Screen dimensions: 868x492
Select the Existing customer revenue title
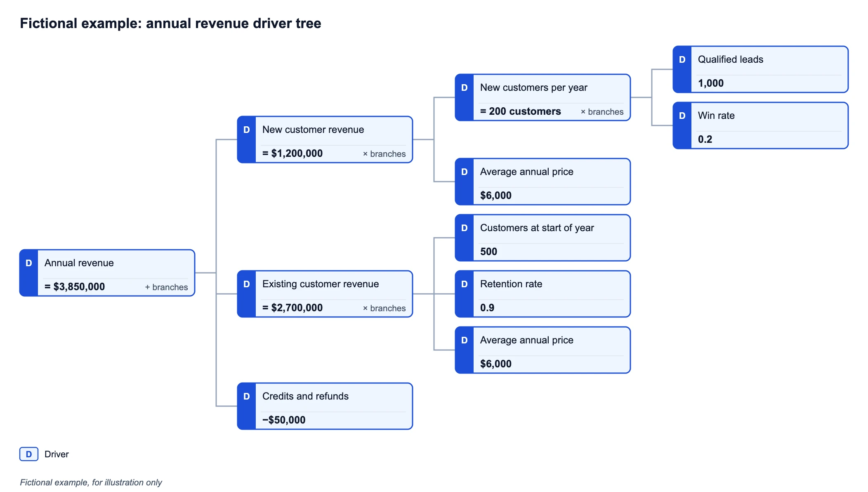pos(321,284)
